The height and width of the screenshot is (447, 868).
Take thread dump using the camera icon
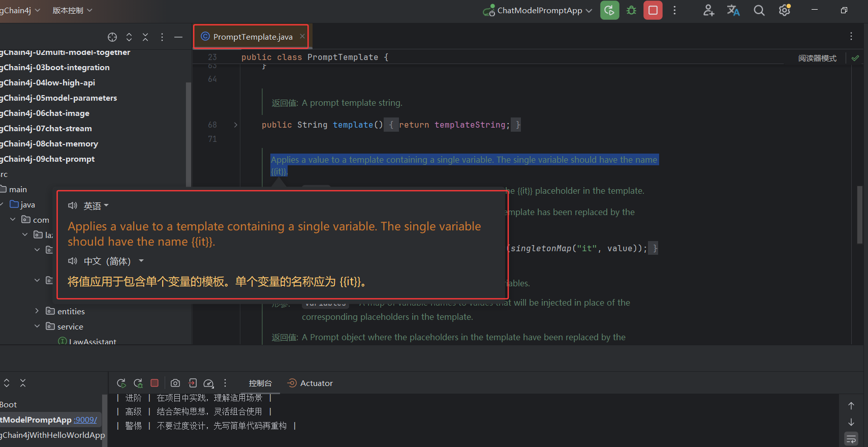point(175,383)
